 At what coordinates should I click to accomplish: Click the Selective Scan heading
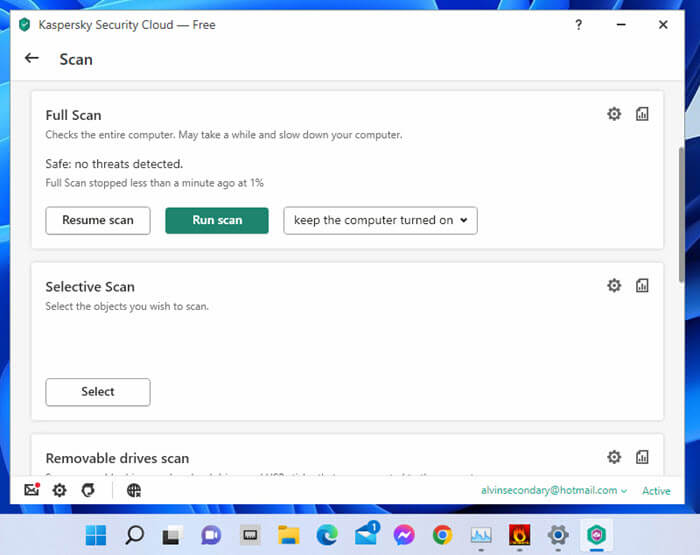click(x=90, y=287)
